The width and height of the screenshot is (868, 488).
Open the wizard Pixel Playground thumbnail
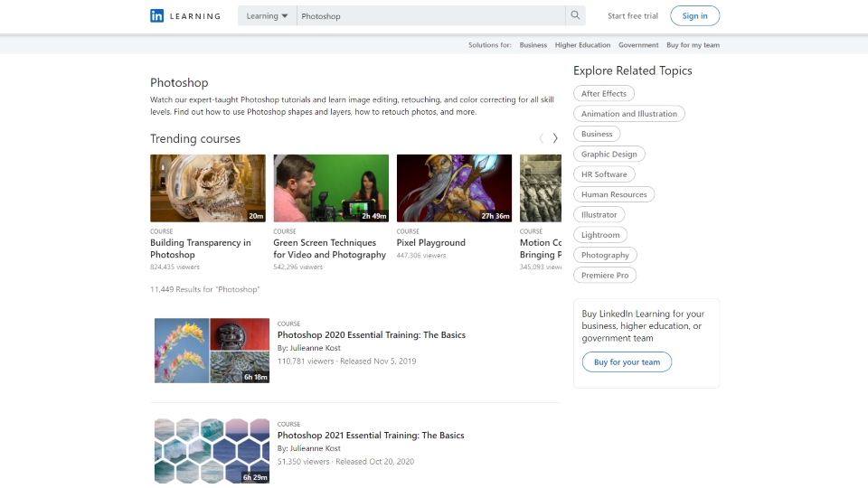(454, 188)
